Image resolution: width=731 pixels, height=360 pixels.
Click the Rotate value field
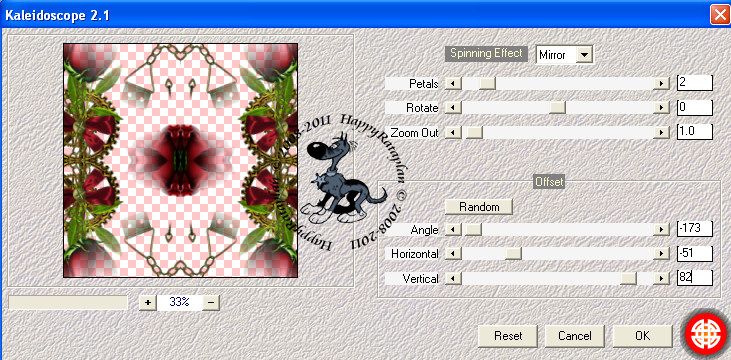click(695, 107)
